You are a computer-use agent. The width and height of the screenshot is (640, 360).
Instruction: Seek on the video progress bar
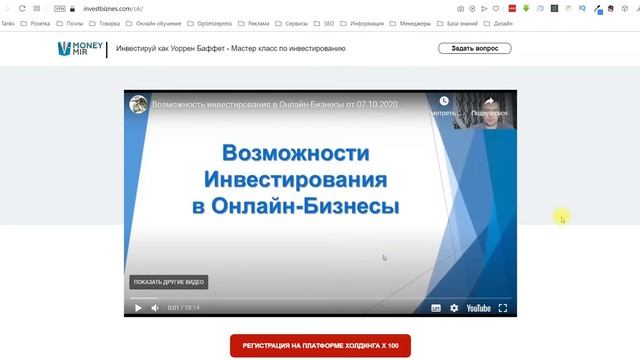320,298
